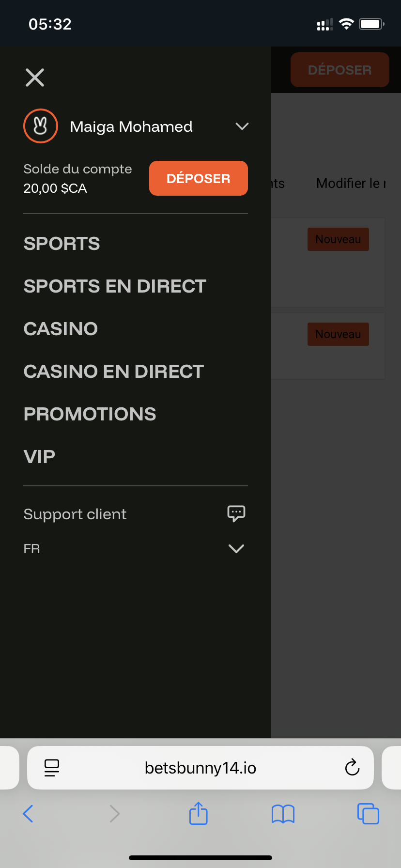
Task: Tap the bunny avatar icon
Action: pyautogui.click(x=41, y=126)
